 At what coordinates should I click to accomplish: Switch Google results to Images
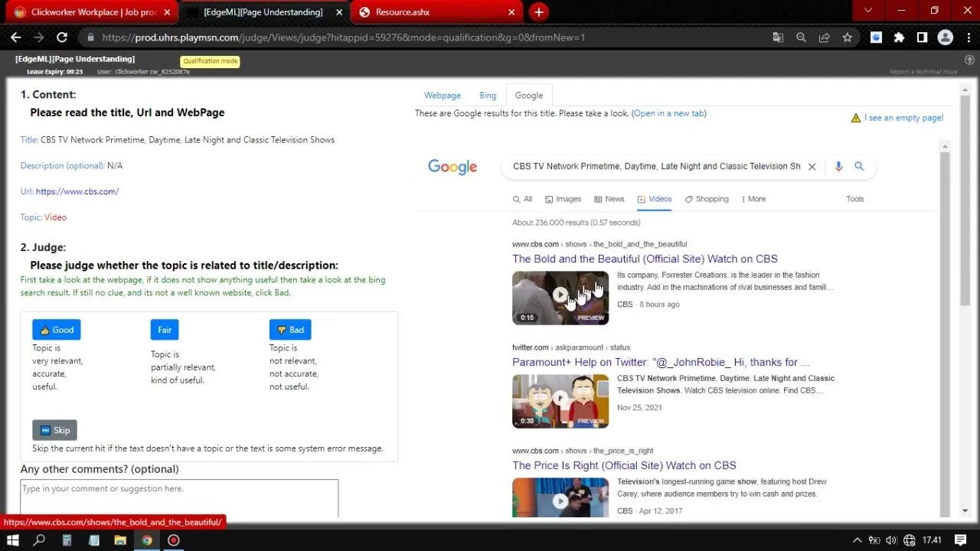[563, 199]
